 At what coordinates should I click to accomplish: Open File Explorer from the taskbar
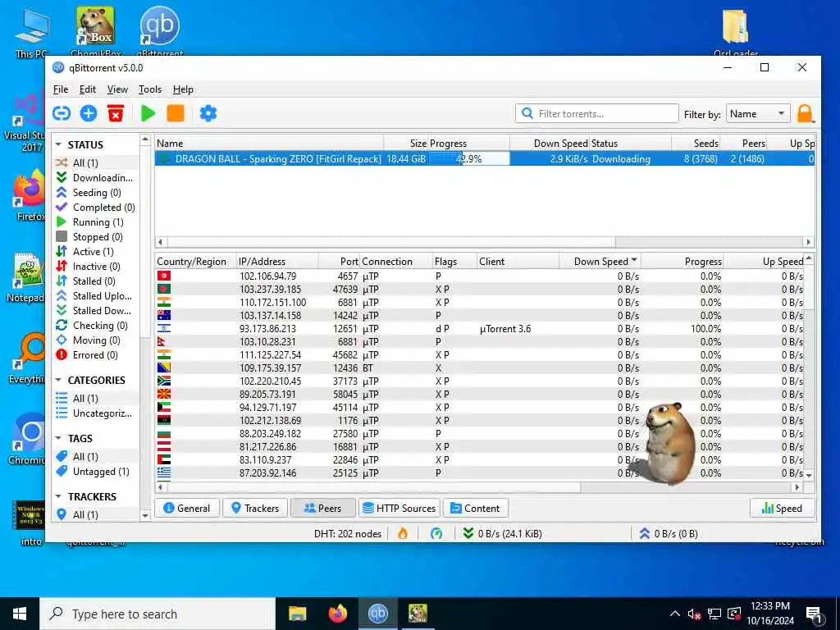pos(297,614)
